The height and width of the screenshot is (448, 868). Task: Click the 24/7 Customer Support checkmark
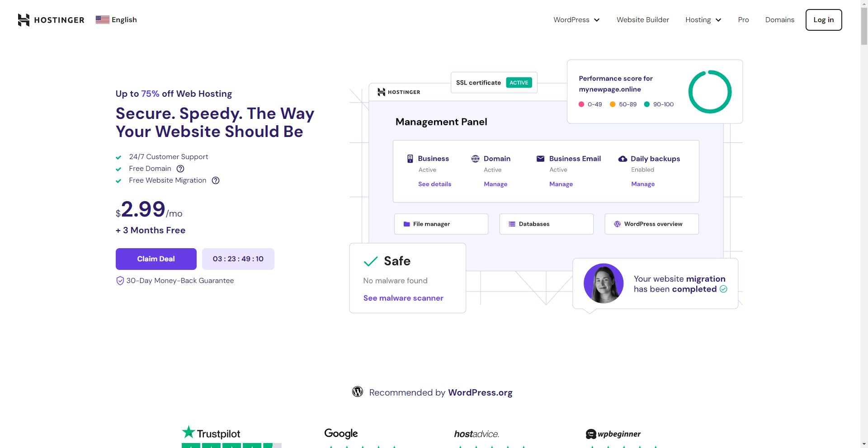point(118,157)
